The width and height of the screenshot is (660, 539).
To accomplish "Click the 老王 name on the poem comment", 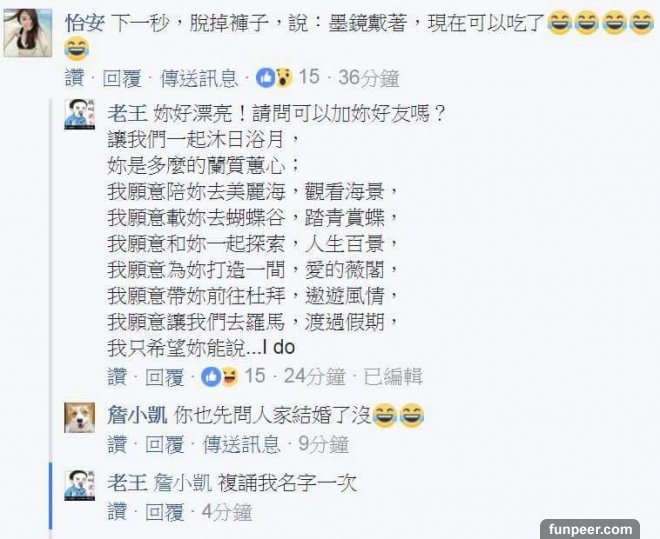I will click(x=127, y=114).
